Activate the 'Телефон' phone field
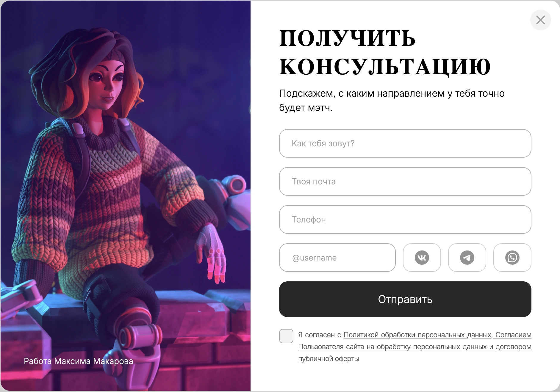 [405, 219]
